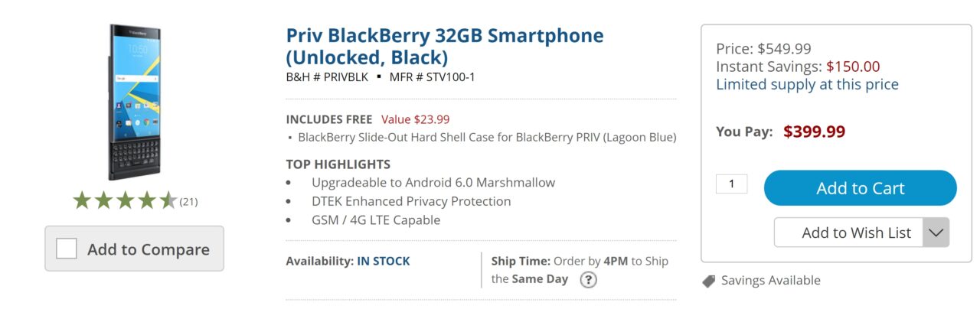Click the BlackBerry Slide-Out Hard Shell Case item
Image resolution: width=980 pixels, height=309 pixels.
pos(487,138)
